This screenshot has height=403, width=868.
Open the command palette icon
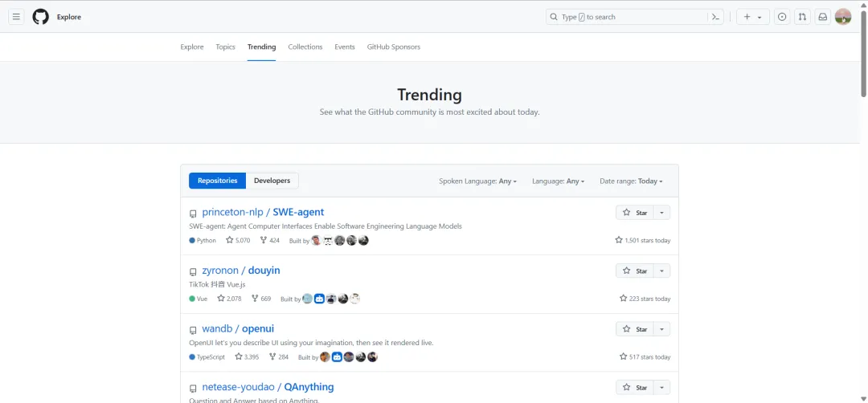(x=716, y=17)
